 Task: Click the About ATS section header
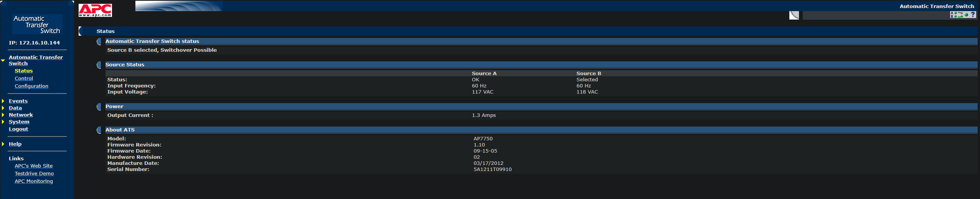(x=120, y=130)
